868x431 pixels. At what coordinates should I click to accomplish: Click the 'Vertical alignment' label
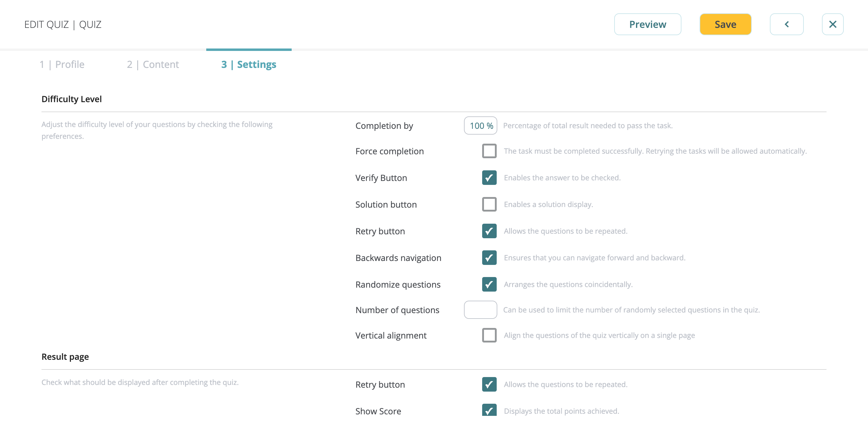[x=391, y=336]
